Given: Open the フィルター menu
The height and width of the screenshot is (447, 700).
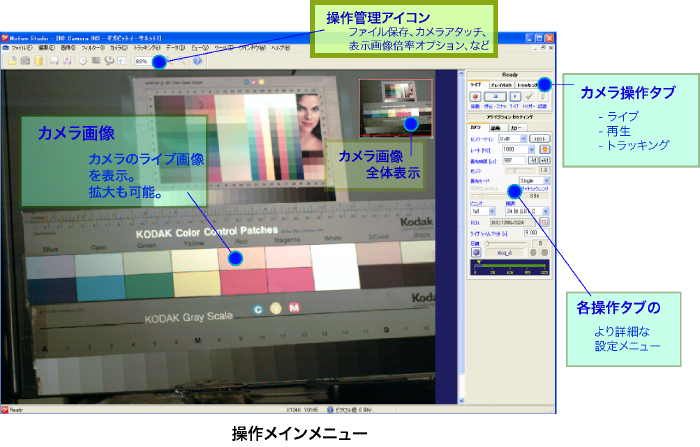Looking at the screenshot, I should (x=93, y=48).
